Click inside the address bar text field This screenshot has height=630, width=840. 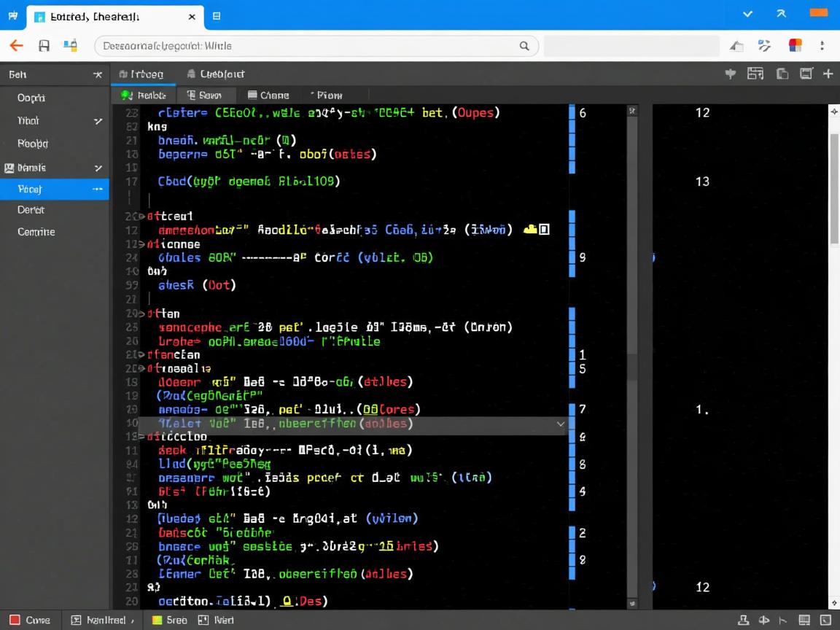pyautogui.click(x=306, y=46)
